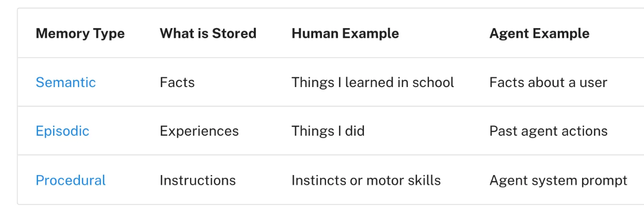Click the Facts cell

pos(177,82)
